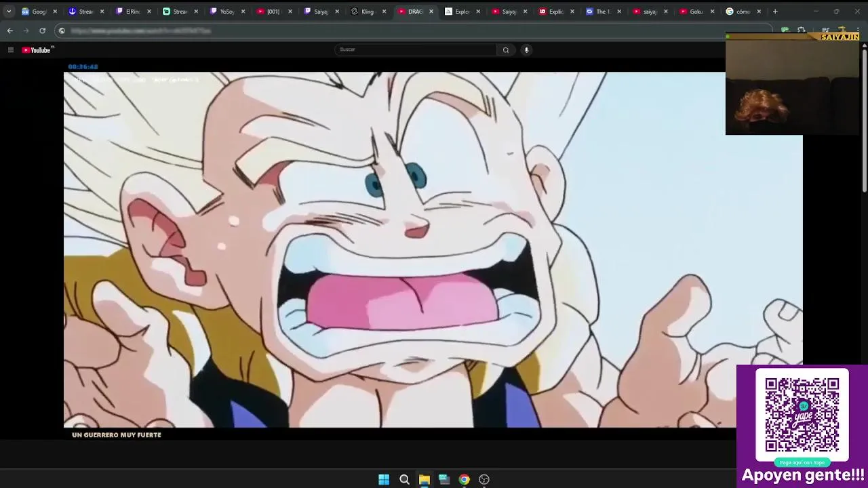Image resolution: width=868 pixels, height=488 pixels.
Task: Open OBS Studio from the taskbar
Action: click(x=484, y=479)
